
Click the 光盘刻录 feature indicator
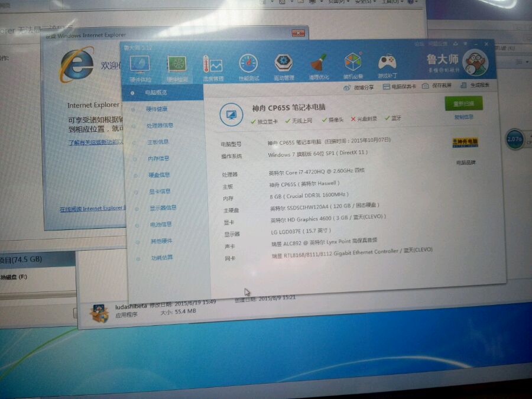pos(364,119)
